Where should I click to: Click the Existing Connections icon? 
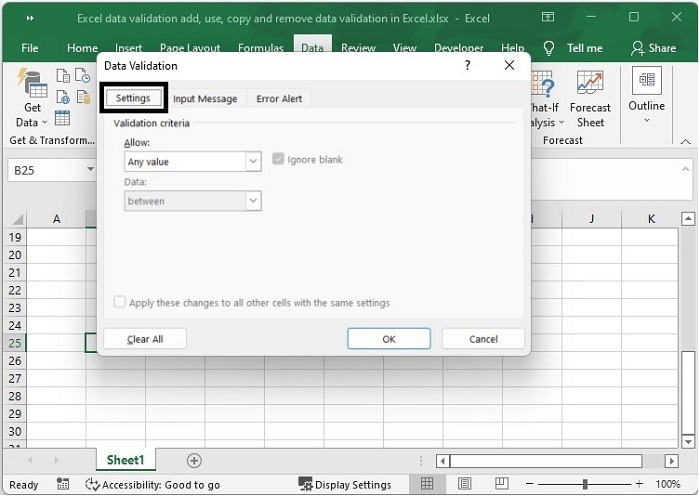[83, 97]
